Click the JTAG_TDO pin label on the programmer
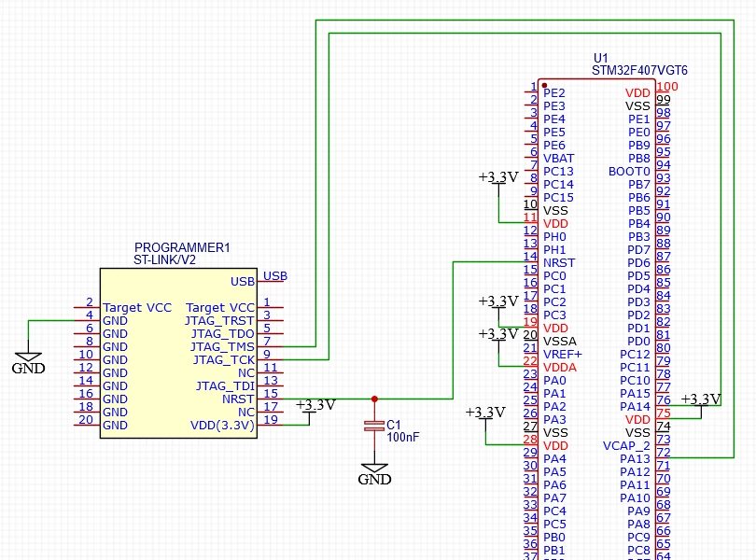756x560 pixels. pos(223,334)
